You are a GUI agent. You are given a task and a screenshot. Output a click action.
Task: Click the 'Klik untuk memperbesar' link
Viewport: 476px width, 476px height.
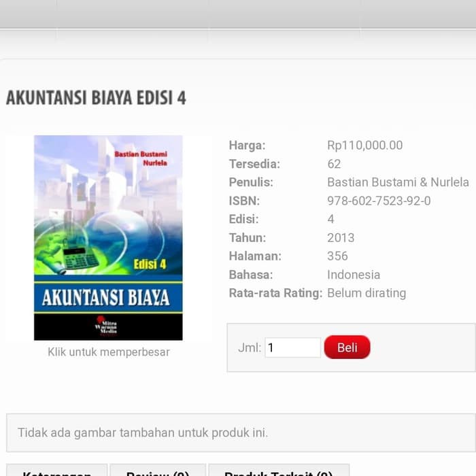coord(108,352)
